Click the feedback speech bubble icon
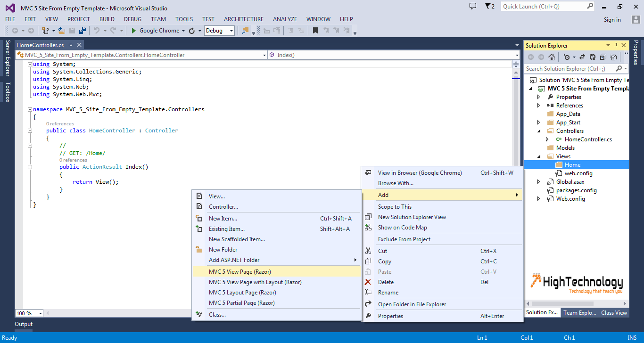The width and height of the screenshot is (644, 343). pos(473,6)
